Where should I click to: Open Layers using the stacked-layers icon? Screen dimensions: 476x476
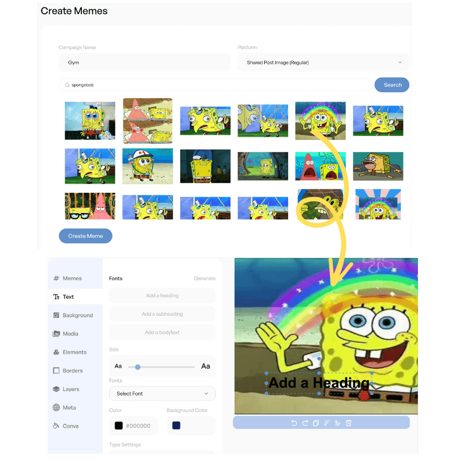click(x=56, y=389)
